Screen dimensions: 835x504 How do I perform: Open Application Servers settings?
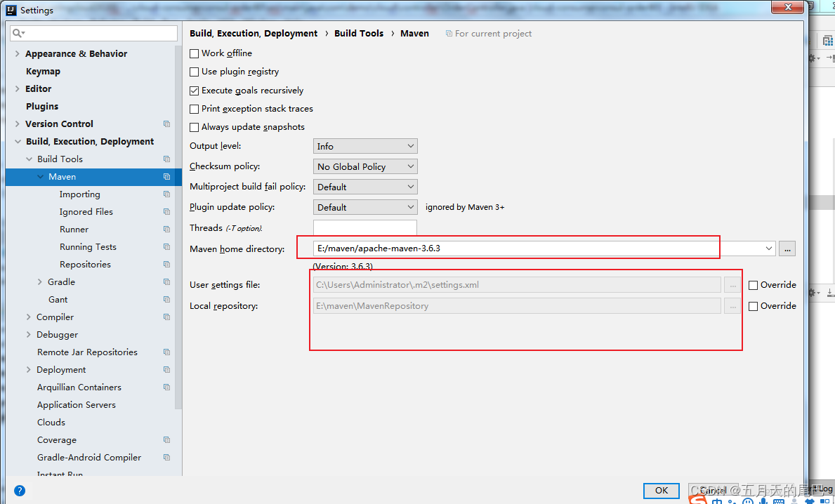76,405
